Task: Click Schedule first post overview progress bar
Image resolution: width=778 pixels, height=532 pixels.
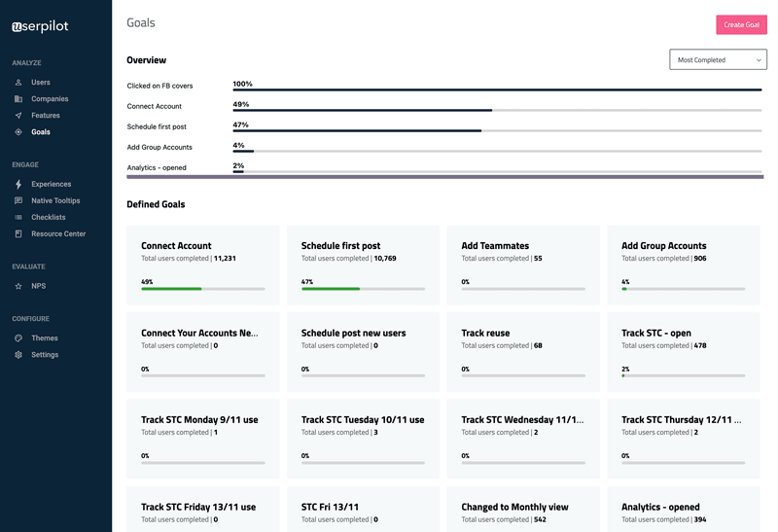Action: click(x=496, y=130)
